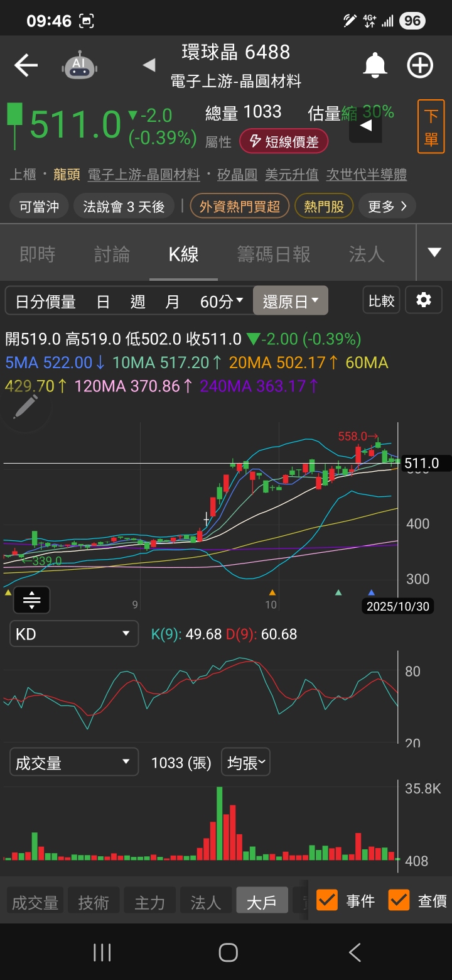Viewport: 452px width, 980px height.
Task: Select bottom 技術 tab
Action: tap(93, 902)
